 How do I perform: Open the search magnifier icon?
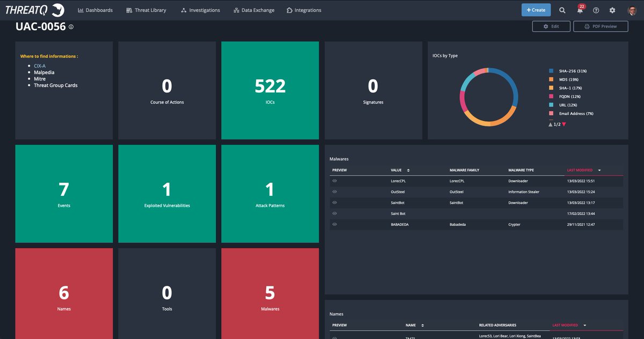coord(562,10)
